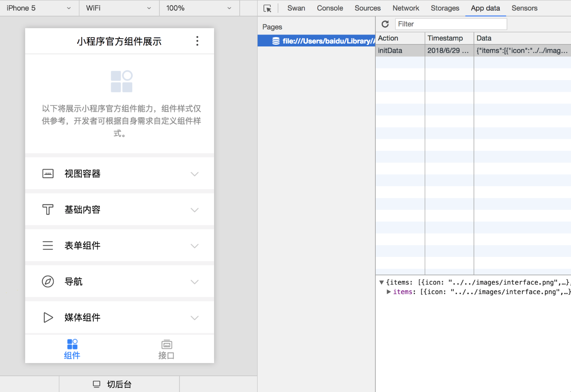Image resolution: width=571 pixels, height=392 pixels.
Task: Tap the 组件 icon in the bottom tab bar
Action: tap(72, 344)
